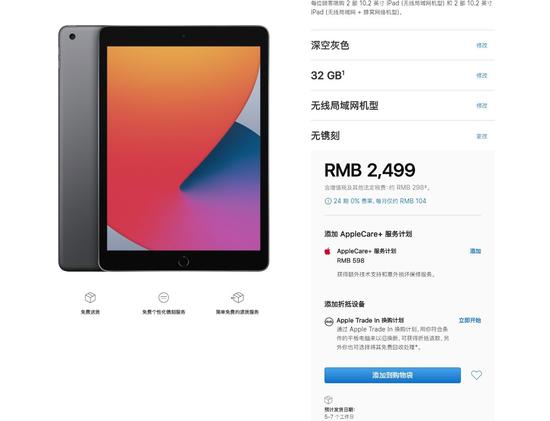Modify the 32 GB storage option

(x=482, y=75)
